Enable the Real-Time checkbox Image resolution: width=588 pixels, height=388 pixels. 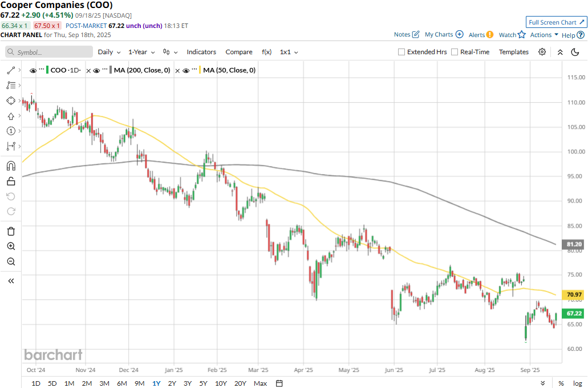click(x=455, y=52)
